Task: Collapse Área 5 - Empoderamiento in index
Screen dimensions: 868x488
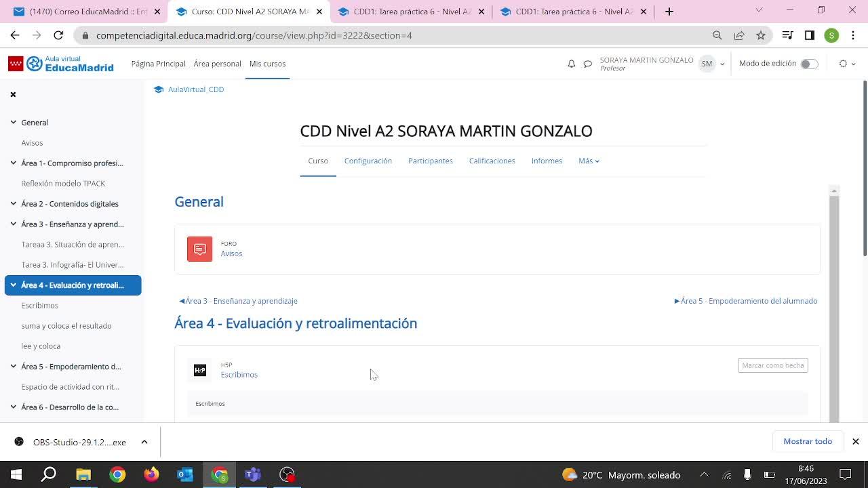Action: point(13,367)
